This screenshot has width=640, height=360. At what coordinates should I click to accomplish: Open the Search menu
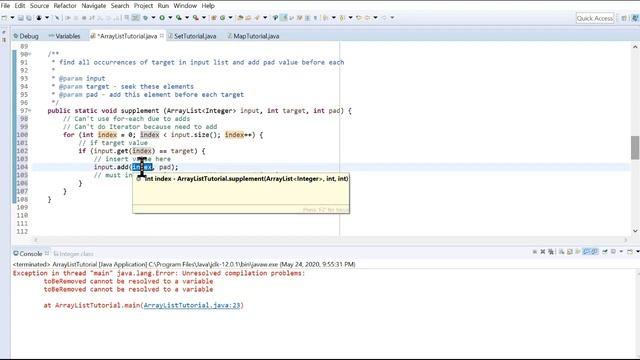(x=120, y=6)
